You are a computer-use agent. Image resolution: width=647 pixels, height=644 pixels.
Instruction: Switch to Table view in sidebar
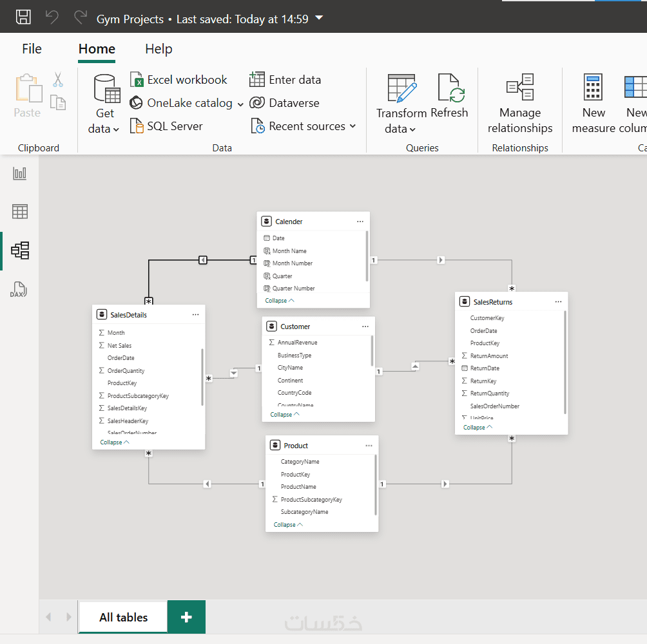20,211
